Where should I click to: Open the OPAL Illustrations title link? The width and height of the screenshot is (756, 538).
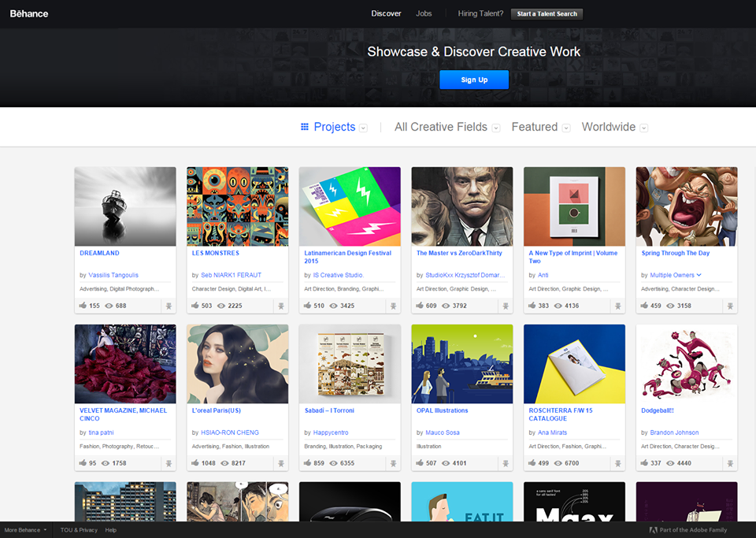[x=442, y=410]
